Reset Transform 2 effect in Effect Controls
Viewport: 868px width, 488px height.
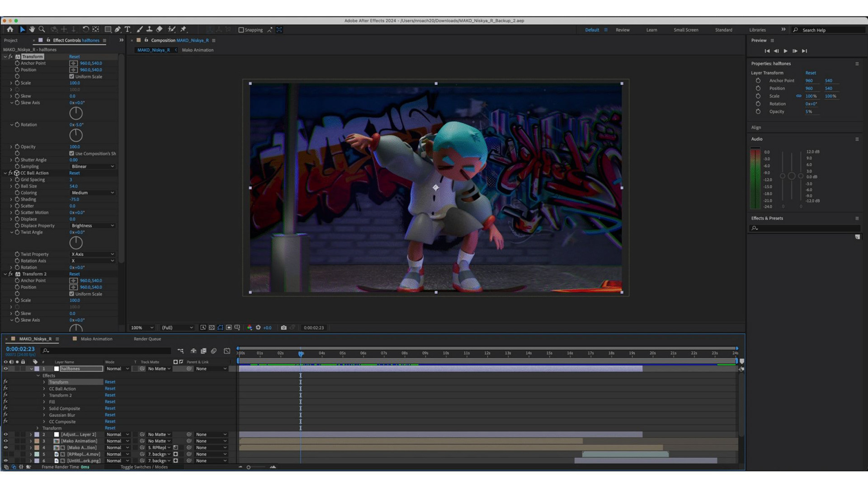pyautogui.click(x=75, y=274)
